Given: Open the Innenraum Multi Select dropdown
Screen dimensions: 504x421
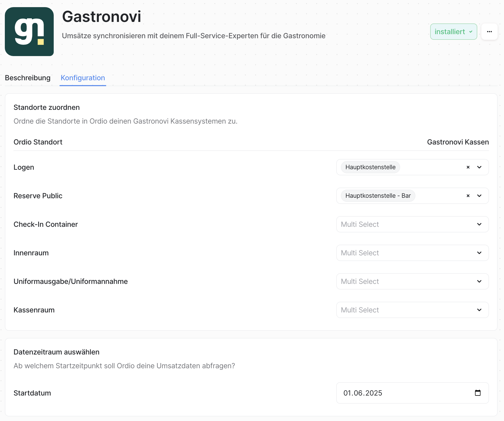Looking at the screenshot, I should [412, 253].
